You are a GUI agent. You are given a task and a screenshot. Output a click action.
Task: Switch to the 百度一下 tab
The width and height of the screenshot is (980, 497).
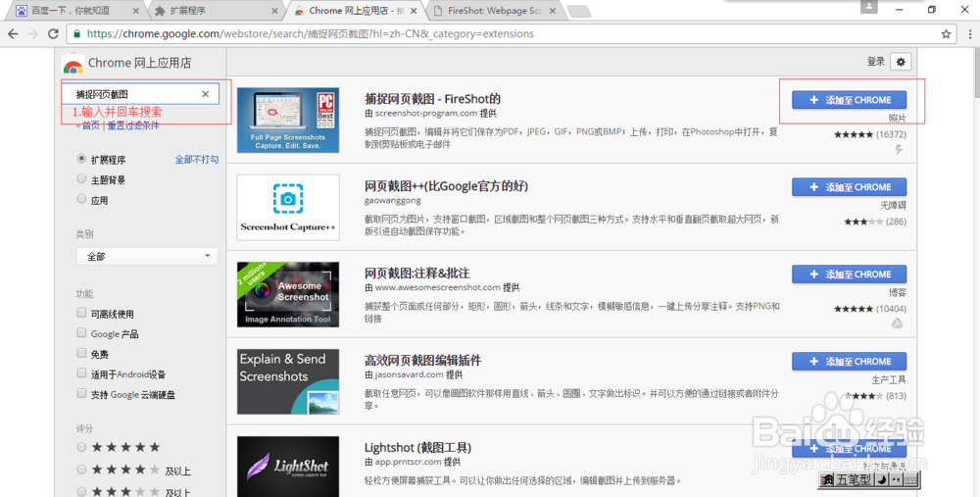[74, 11]
